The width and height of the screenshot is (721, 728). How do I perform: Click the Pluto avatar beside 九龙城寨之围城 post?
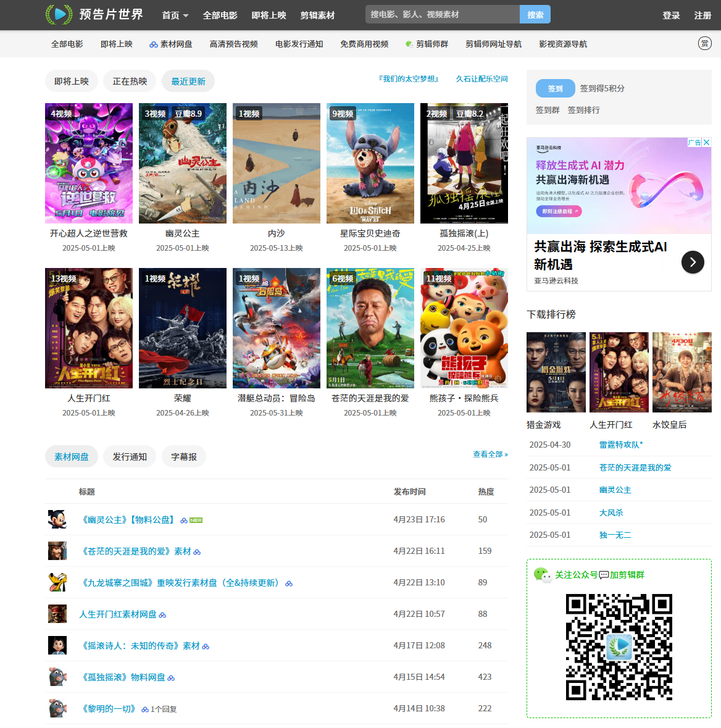57,582
